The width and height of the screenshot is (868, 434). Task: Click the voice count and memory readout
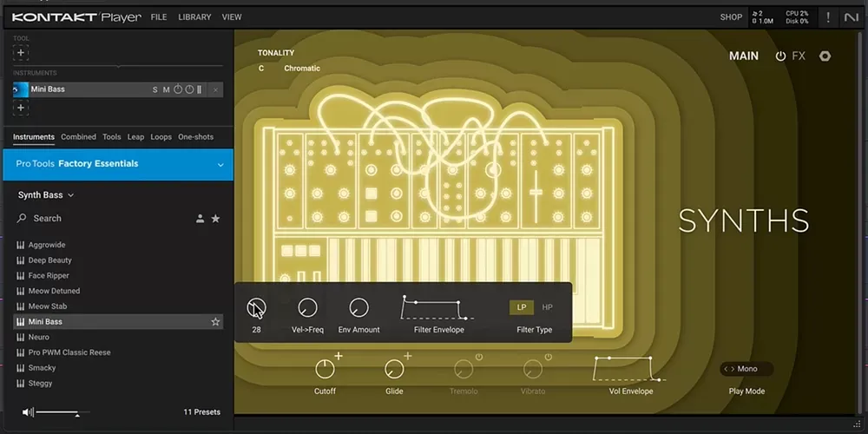tap(763, 17)
